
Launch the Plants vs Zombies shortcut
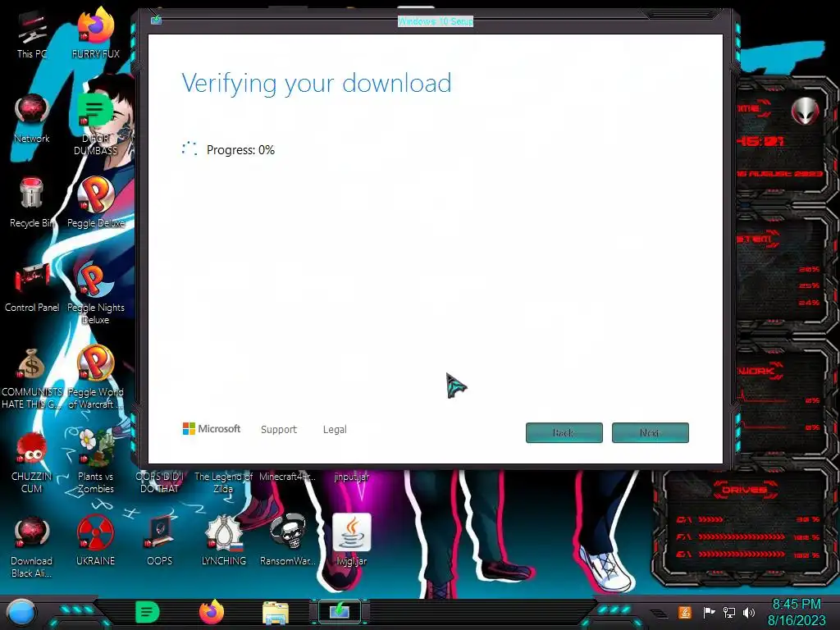(96, 462)
